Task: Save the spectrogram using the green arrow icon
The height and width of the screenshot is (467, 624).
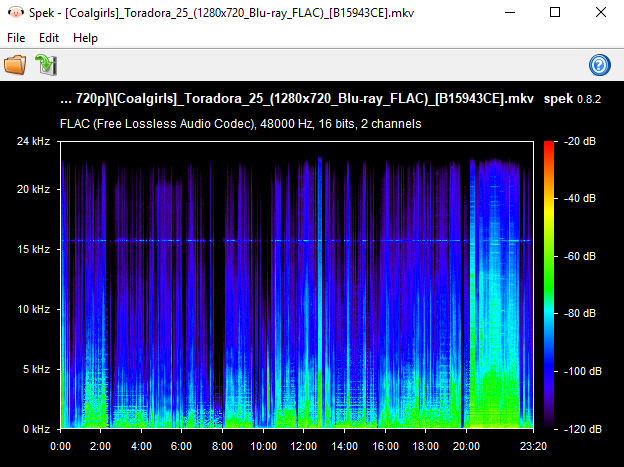Action: tap(46, 65)
